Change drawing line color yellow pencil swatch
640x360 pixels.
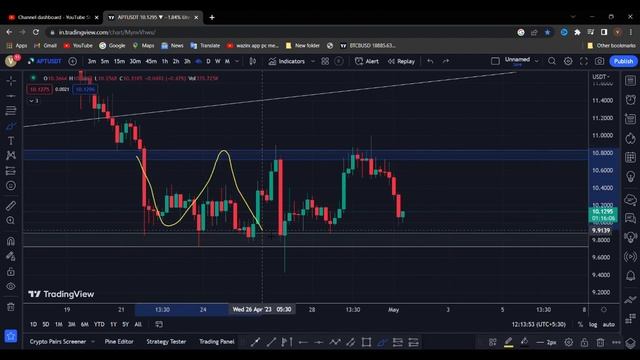point(509,342)
